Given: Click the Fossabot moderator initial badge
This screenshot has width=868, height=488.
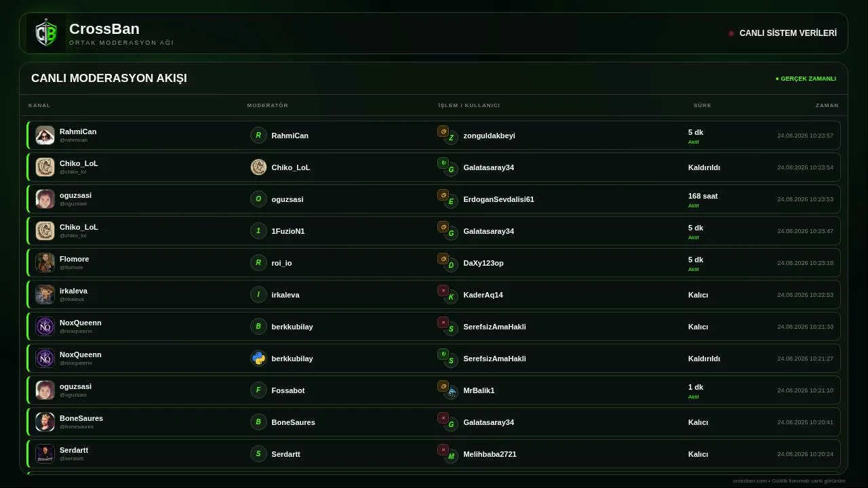Looking at the screenshot, I should pyautogui.click(x=258, y=390).
